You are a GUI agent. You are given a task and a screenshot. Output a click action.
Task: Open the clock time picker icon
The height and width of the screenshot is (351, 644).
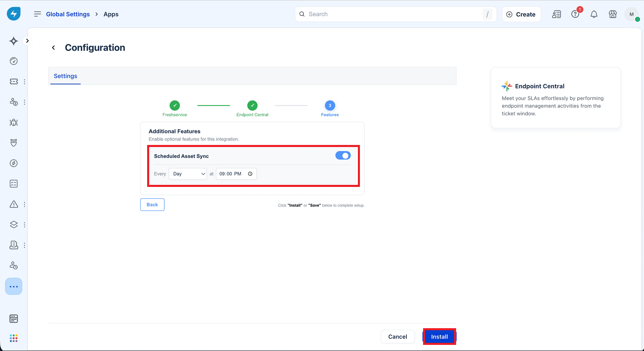[250, 174]
